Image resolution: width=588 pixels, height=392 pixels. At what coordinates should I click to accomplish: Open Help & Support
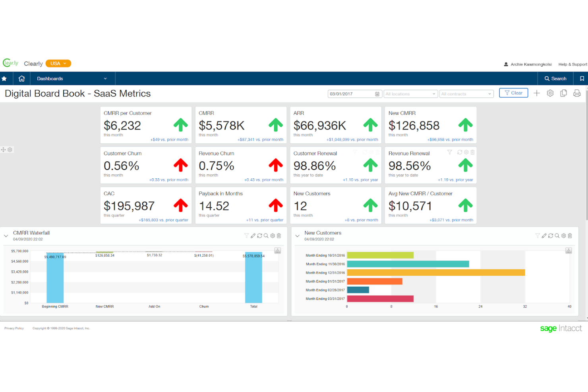click(572, 64)
